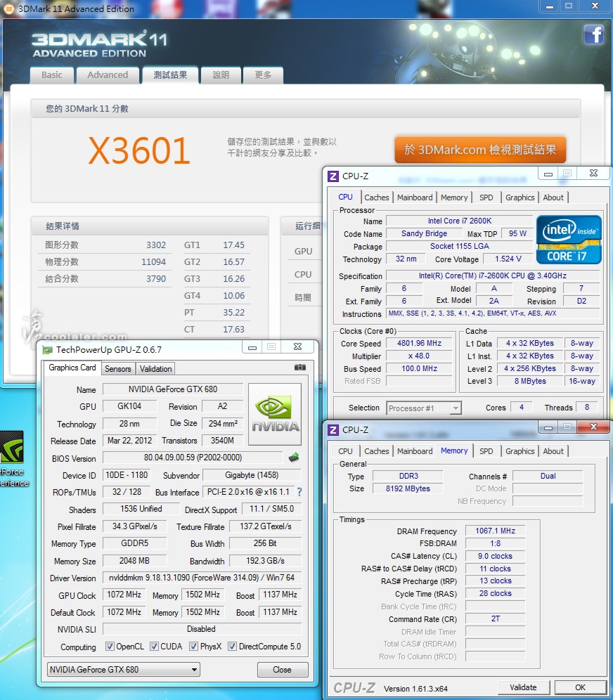This screenshot has height=700, width=613.
Task: Click the Validate button in CPU-Z
Action: pyautogui.click(x=523, y=687)
